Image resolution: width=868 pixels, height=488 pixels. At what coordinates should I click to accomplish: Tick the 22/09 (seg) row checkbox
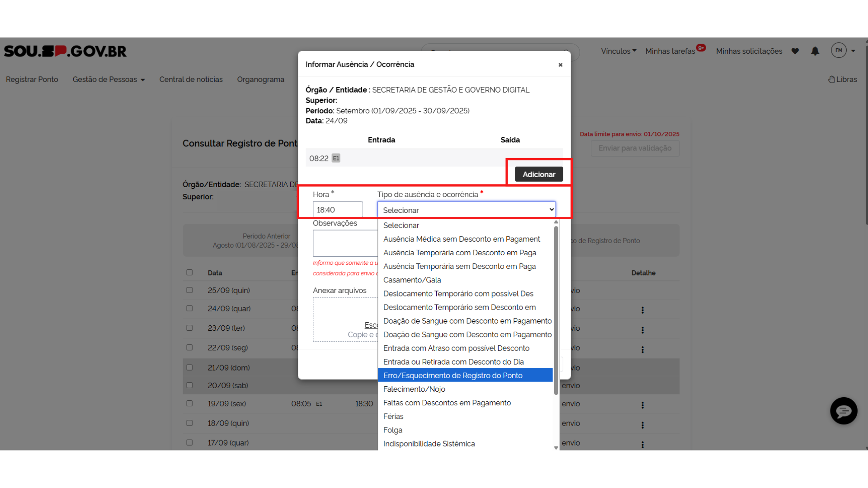coord(189,347)
